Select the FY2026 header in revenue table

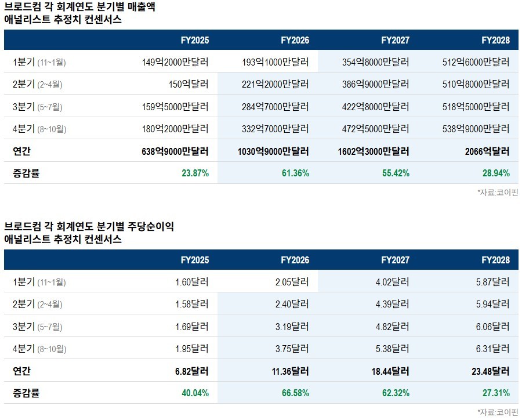coord(295,40)
